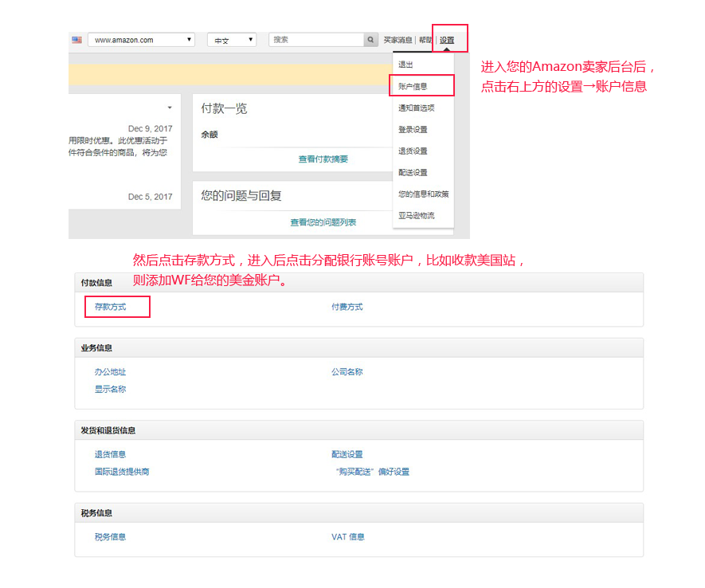Image resolution: width=705 pixels, height=588 pixels.
Task: Select 账户信息 from settings menu
Action: [x=413, y=86]
